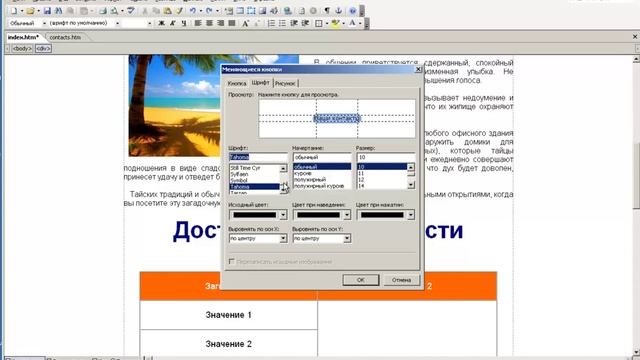Select the <div> tag in tag bar
The image size is (640, 360).
pyautogui.click(x=43, y=49)
